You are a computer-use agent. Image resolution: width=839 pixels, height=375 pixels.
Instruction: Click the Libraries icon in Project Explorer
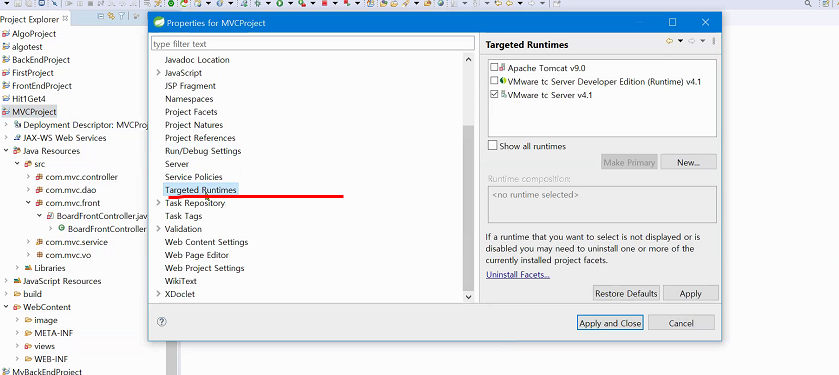tap(28, 268)
